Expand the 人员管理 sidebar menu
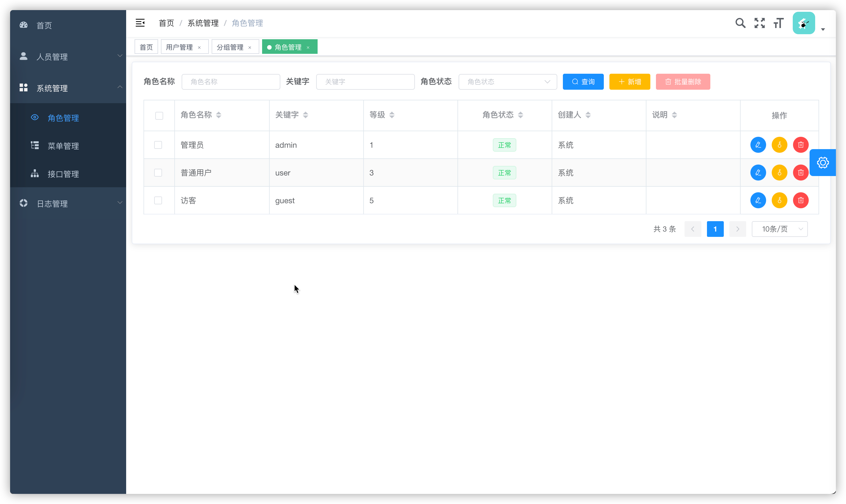Screen dimensions: 846x504 pyautogui.click(x=68, y=57)
